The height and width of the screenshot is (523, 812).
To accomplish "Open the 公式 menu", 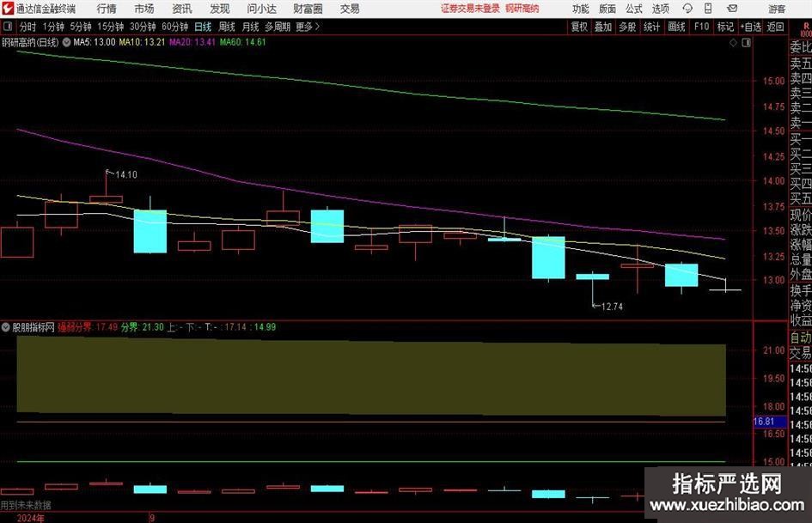I will 634,9.
